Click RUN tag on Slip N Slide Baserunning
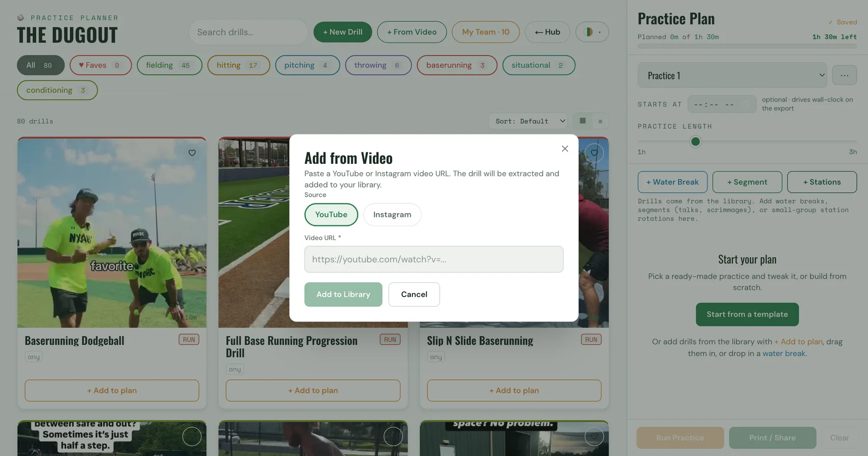This screenshot has height=456, width=868. point(591,340)
